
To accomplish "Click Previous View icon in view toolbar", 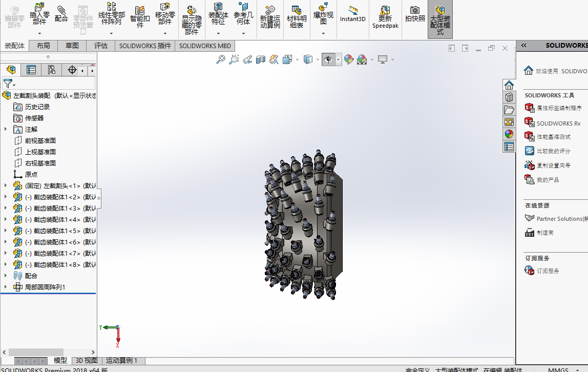I will click(247, 59).
